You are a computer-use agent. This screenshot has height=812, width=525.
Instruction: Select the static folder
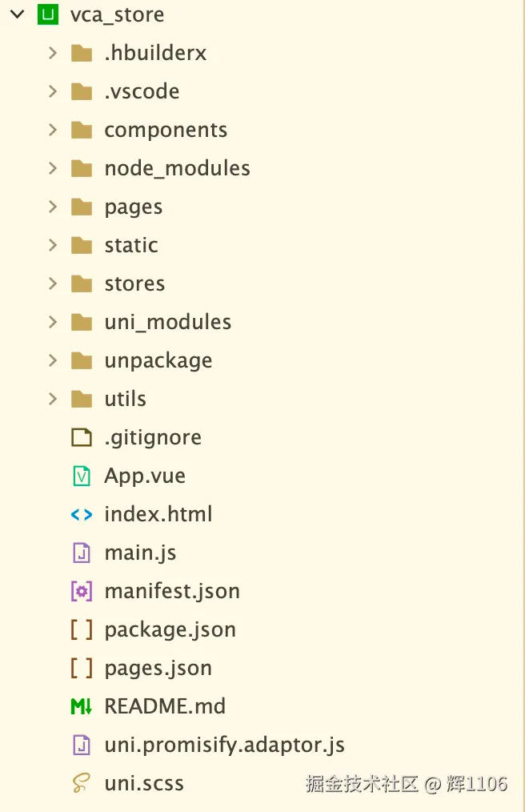point(131,245)
